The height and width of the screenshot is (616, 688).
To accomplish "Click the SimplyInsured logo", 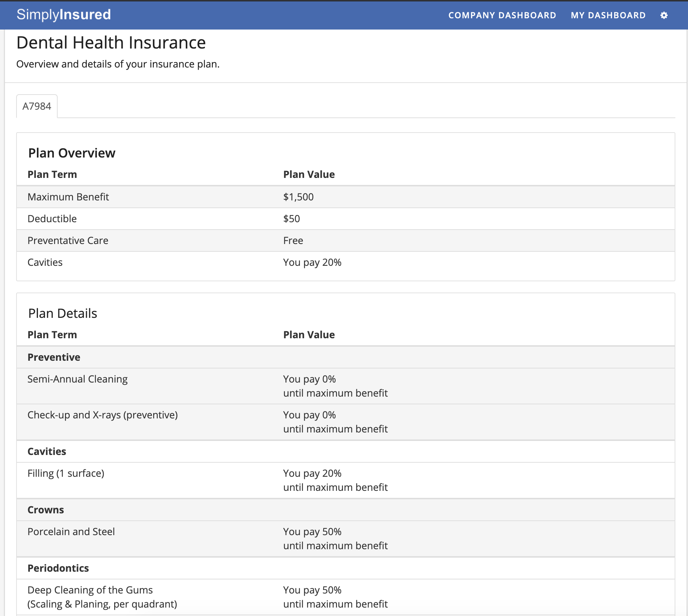I will [x=63, y=14].
